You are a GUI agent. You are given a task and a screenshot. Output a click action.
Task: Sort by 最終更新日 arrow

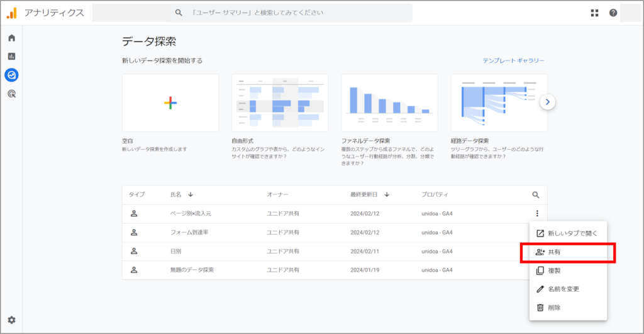pos(387,195)
